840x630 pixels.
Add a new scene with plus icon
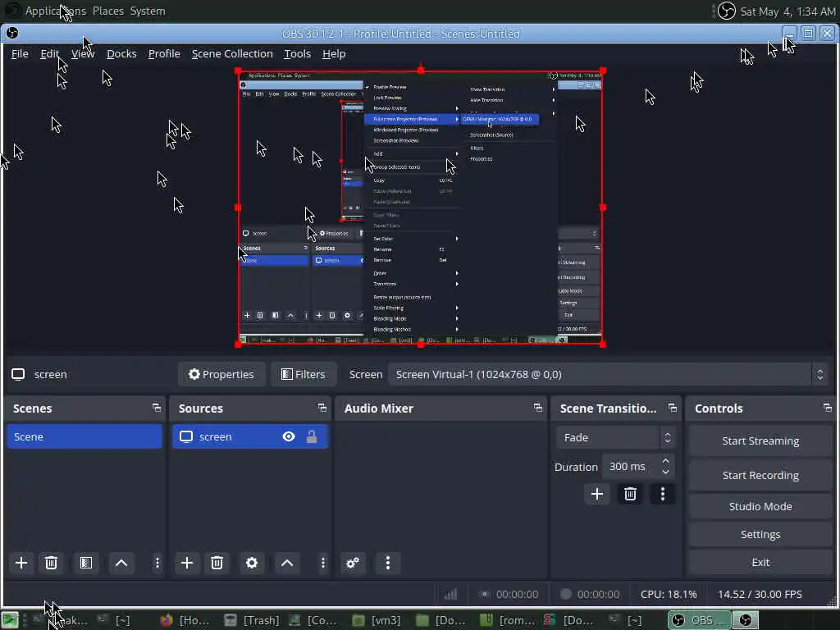click(x=21, y=563)
